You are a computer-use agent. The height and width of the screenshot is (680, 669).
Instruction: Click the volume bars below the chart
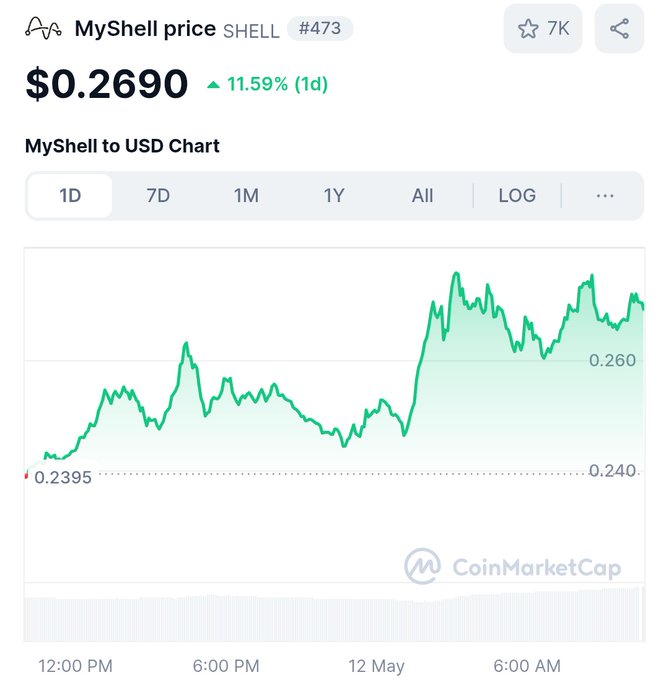330,617
